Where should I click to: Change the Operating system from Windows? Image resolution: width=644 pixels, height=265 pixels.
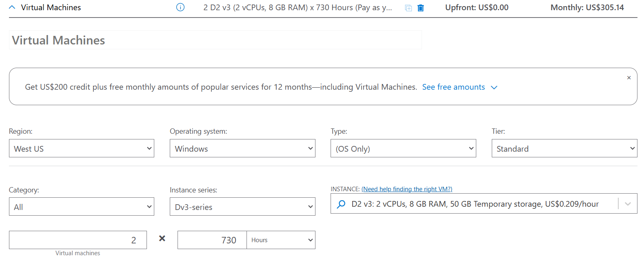point(242,148)
